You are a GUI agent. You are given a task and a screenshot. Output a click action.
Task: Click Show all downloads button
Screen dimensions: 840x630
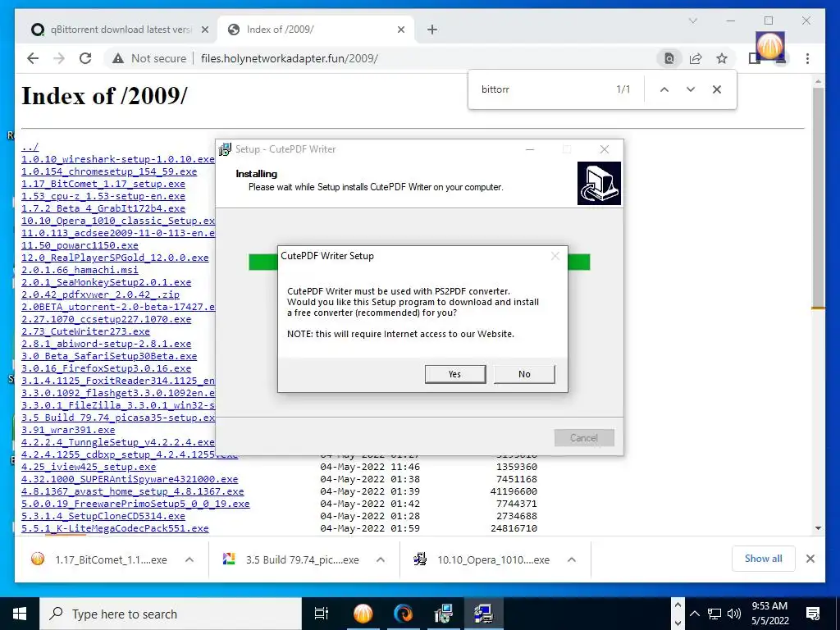tap(763, 559)
